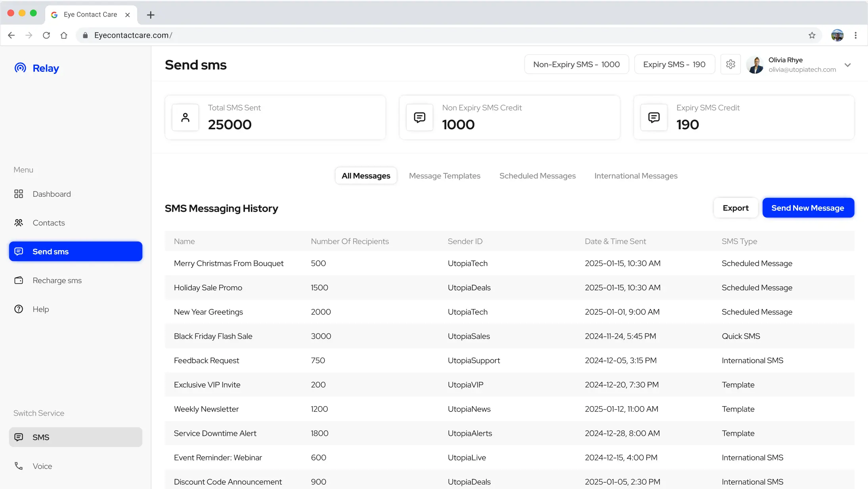Click the UtopiaSupport sender ID cell
This screenshot has height=489, width=868.
pos(474,361)
